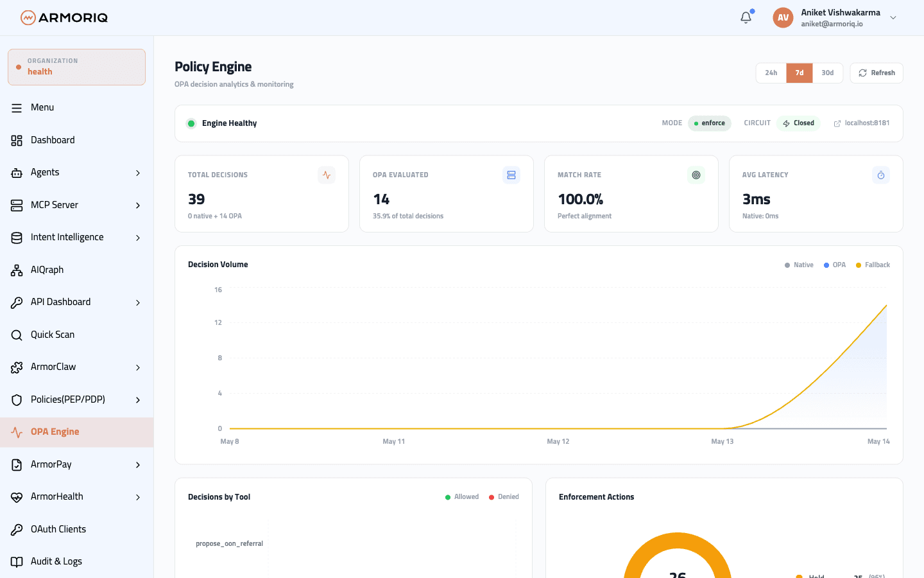
Task: Click the Dashboard grid icon
Action: (x=17, y=140)
